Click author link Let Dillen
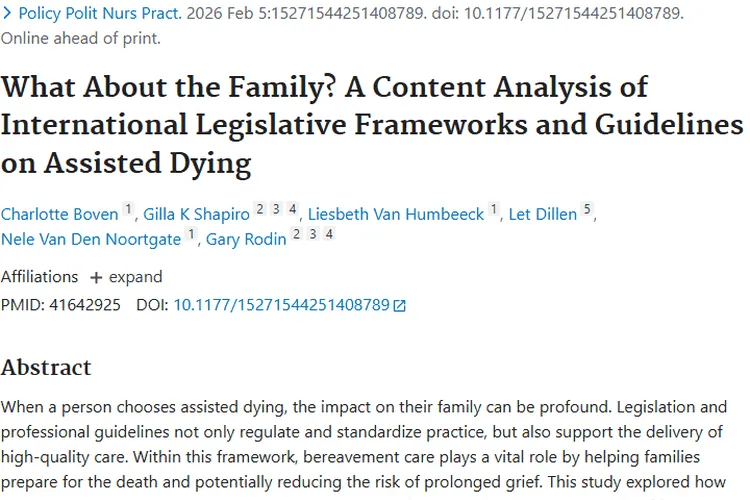 click(542, 214)
